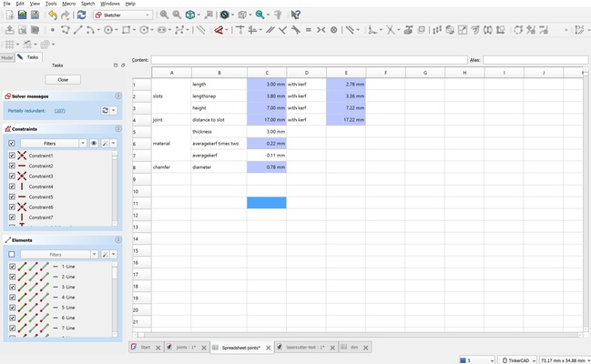
Task: Click the Refresh recompute icon in the toolbar
Action: (81, 15)
